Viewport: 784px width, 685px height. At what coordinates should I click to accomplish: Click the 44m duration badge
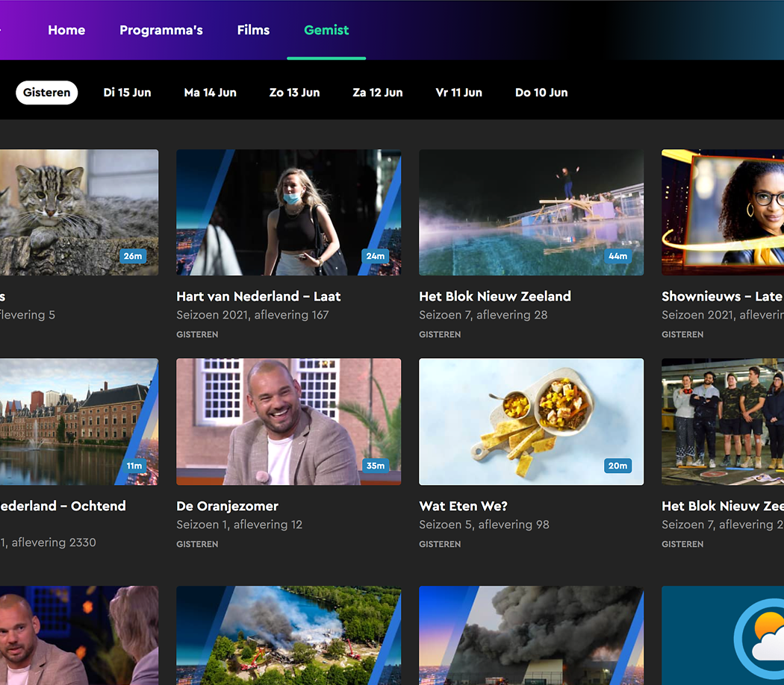[x=618, y=256]
